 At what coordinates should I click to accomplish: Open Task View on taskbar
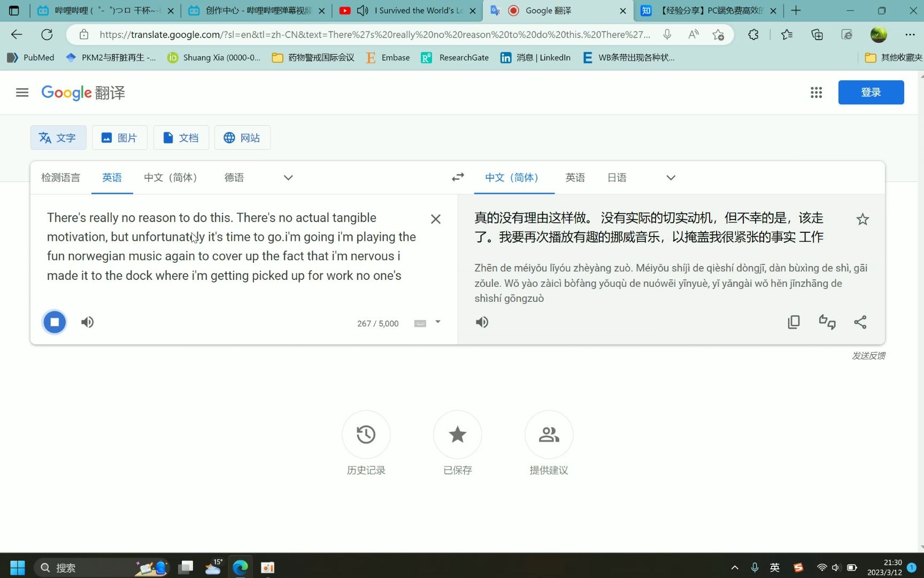[x=186, y=567]
